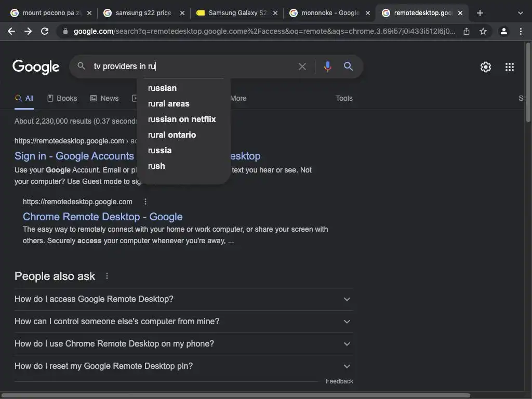The image size is (532, 399).
Task: Open options for remotedesktop.google.com result
Action: [x=145, y=202]
